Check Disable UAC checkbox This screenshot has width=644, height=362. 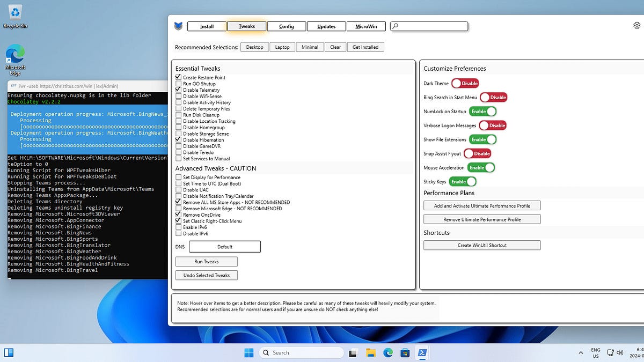(x=178, y=190)
